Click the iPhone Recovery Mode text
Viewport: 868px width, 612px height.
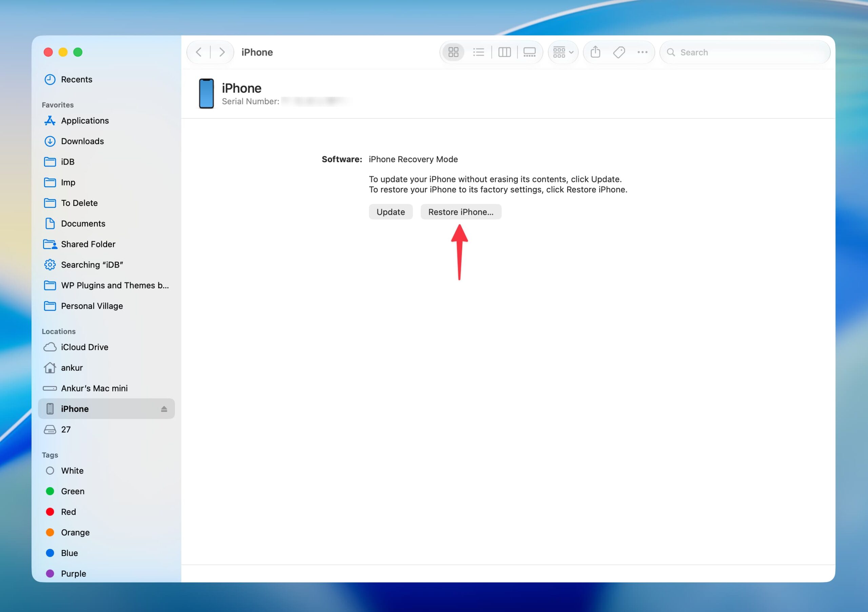[x=413, y=159]
